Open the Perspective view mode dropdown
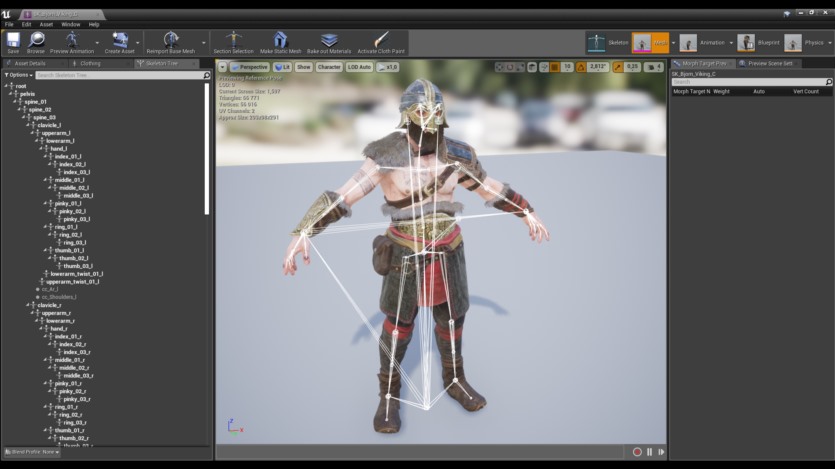Viewport: 835px width, 469px height. pyautogui.click(x=250, y=67)
